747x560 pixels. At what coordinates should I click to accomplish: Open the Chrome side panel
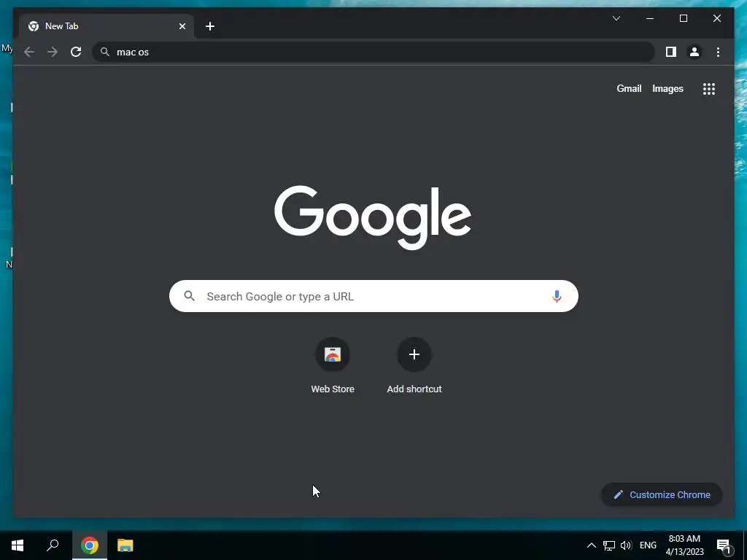[671, 52]
